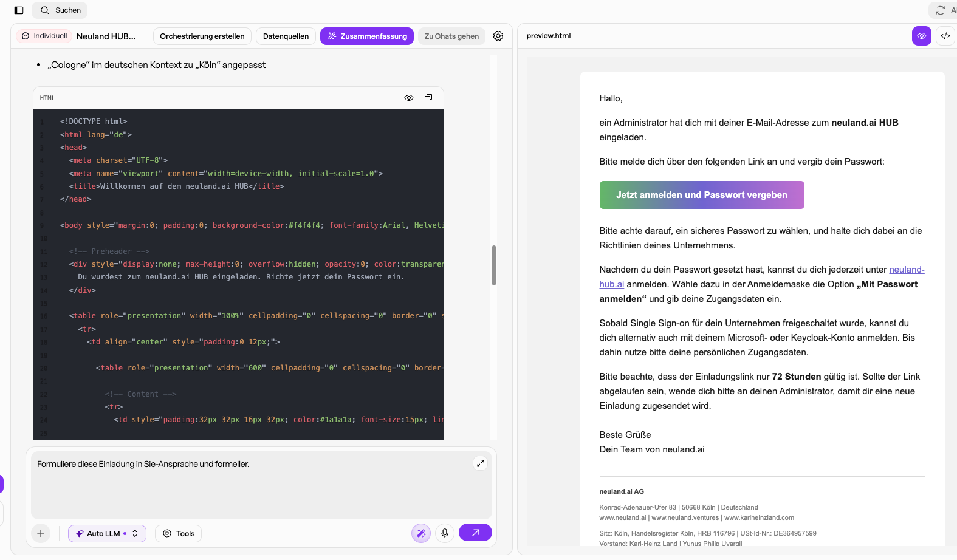Viewport: 957px width, 560px height.
Task: Open chat settings gear icon
Action: coord(498,36)
